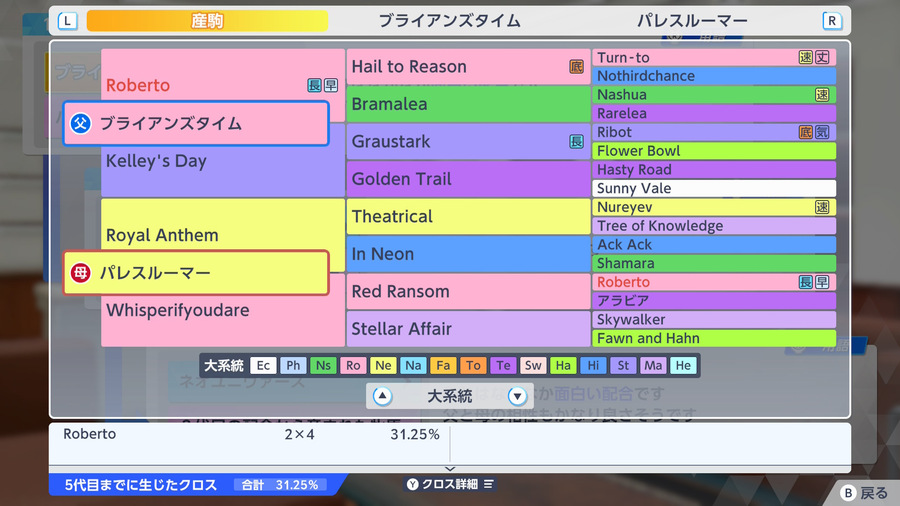Click the 早 icon on second-generation Roberto
The height and width of the screenshot is (506, 900).
(x=331, y=85)
